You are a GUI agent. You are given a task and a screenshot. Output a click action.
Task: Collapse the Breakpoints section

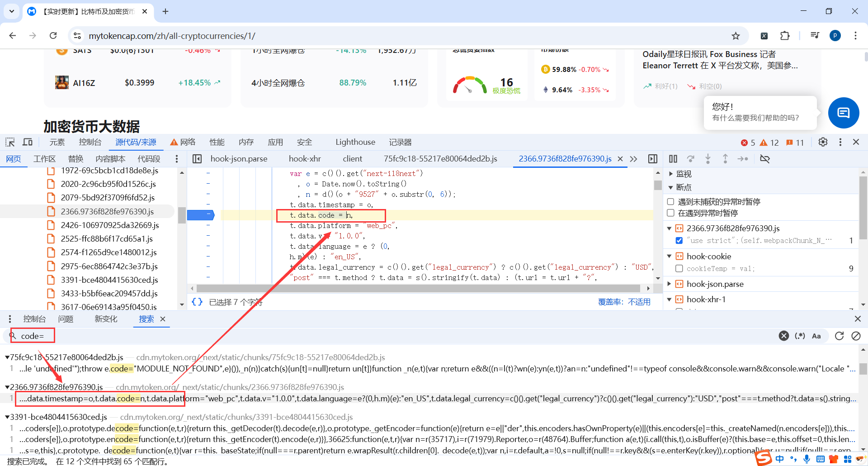pyautogui.click(x=671, y=187)
